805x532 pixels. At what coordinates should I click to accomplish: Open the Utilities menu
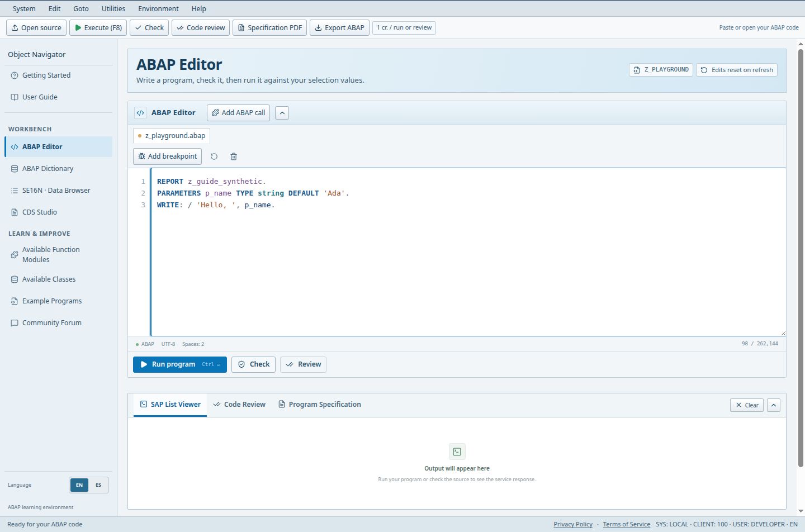click(113, 9)
